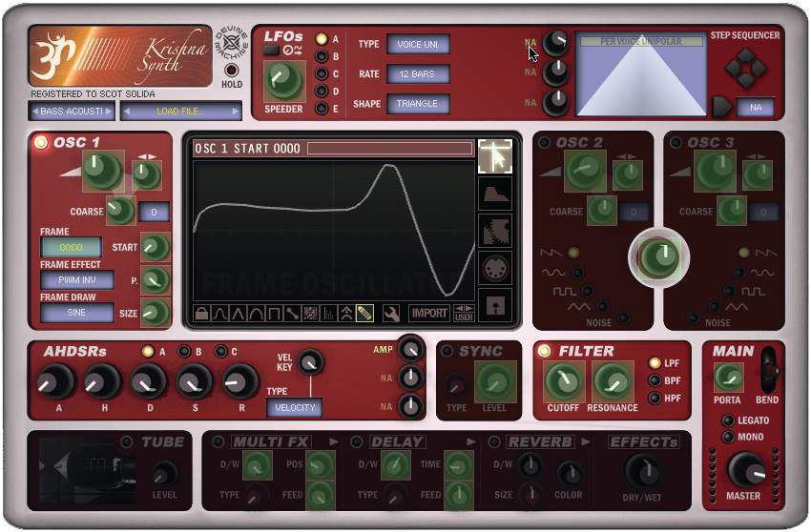Image resolution: width=811 pixels, height=532 pixels.
Task: Click the FRAME value field 0000
Action: click(x=71, y=247)
